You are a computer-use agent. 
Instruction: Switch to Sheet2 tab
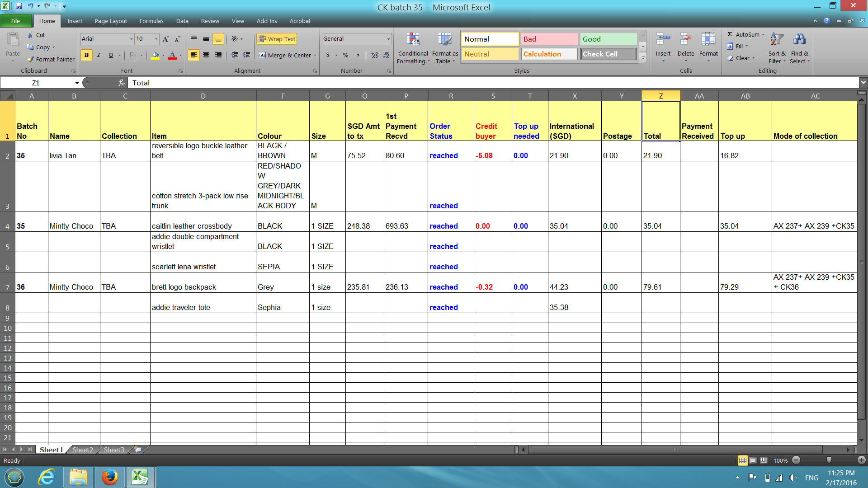point(83,450)
